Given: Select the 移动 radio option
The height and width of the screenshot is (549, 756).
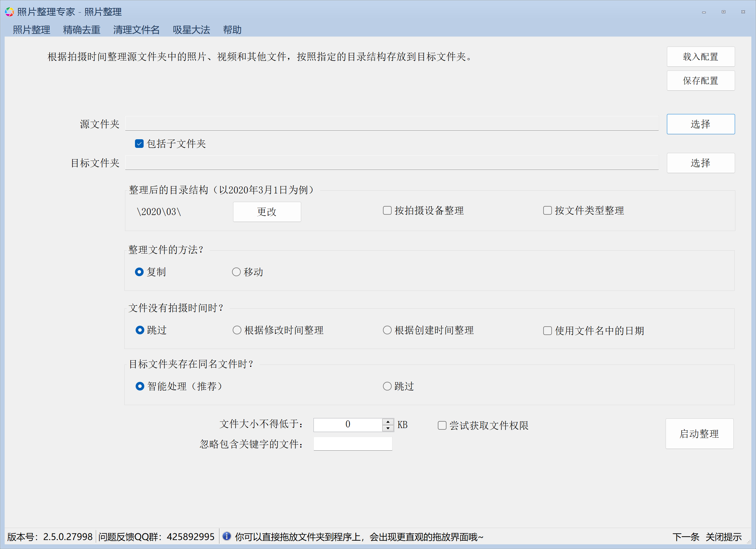Looking at the screenshot, I should [236, 272].
